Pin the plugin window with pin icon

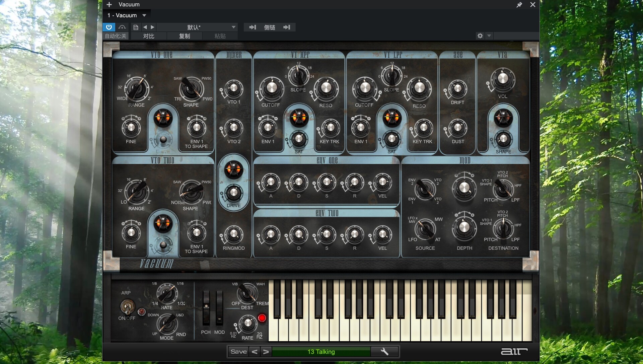[x=519, y=5]
